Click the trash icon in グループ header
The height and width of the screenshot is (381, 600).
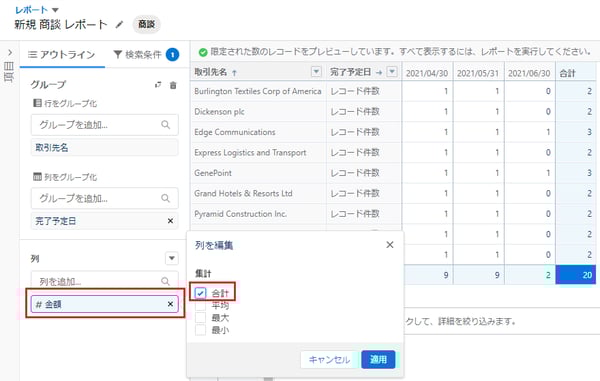173,85
